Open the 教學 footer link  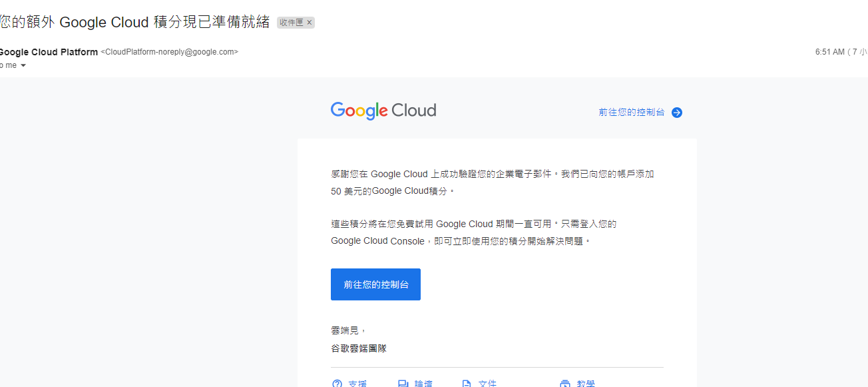(586, 384)
